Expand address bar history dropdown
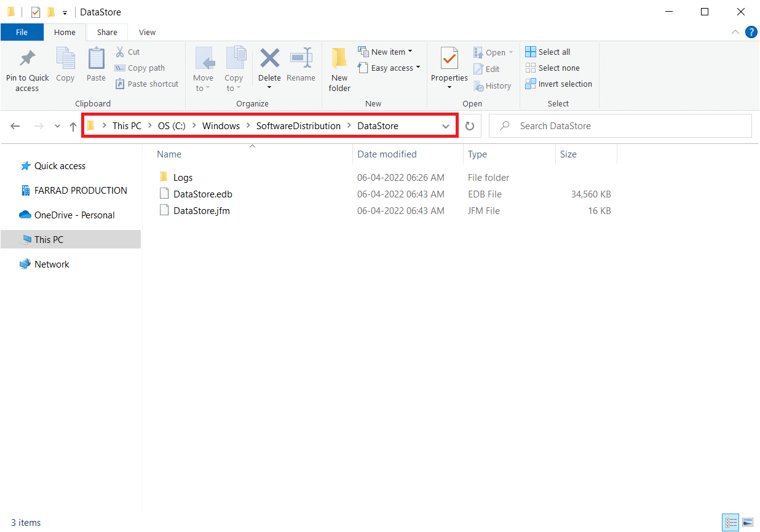This screenshot has width=760, height=532. (x=446, y=126)
